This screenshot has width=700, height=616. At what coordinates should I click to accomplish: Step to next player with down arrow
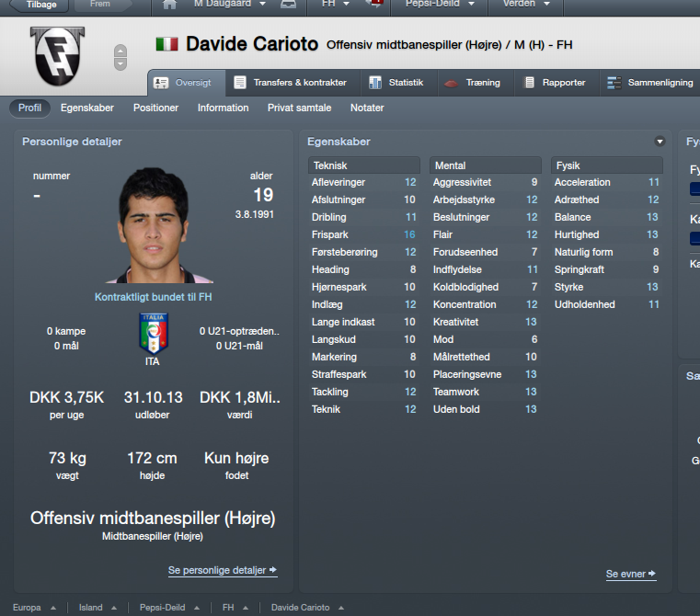[x=120, y=63]
